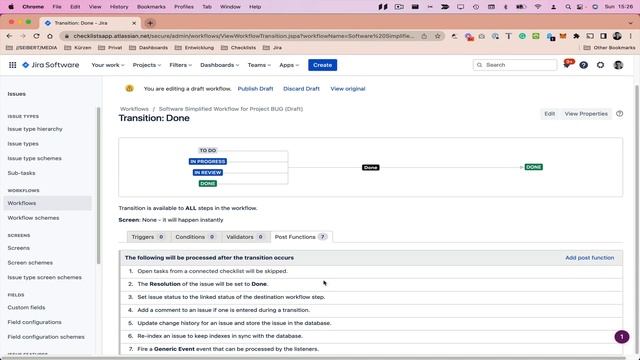Viewport: 640px width, 360px height.
Task: Toggle the Chrome side panel icon
Action: [604, 36]
